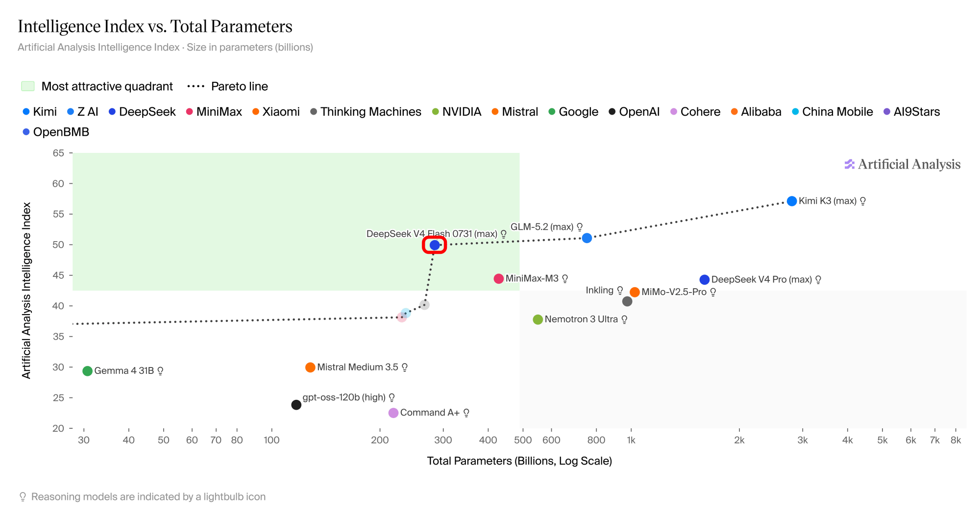Screen dimensions: 980x517
Task: Click the Gemma 4 31B green dot
Action: [x=87, y=371]
